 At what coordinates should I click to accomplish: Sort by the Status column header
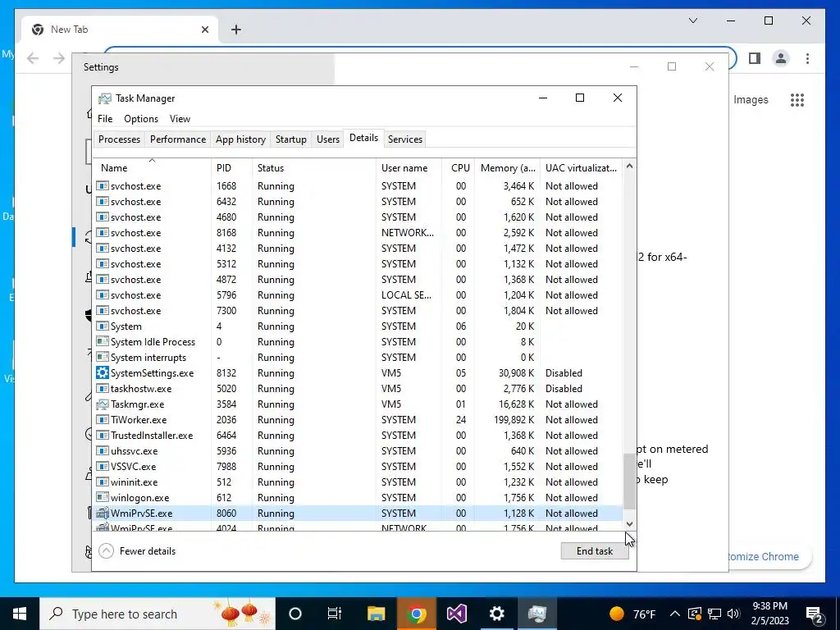tap(314, 167)
